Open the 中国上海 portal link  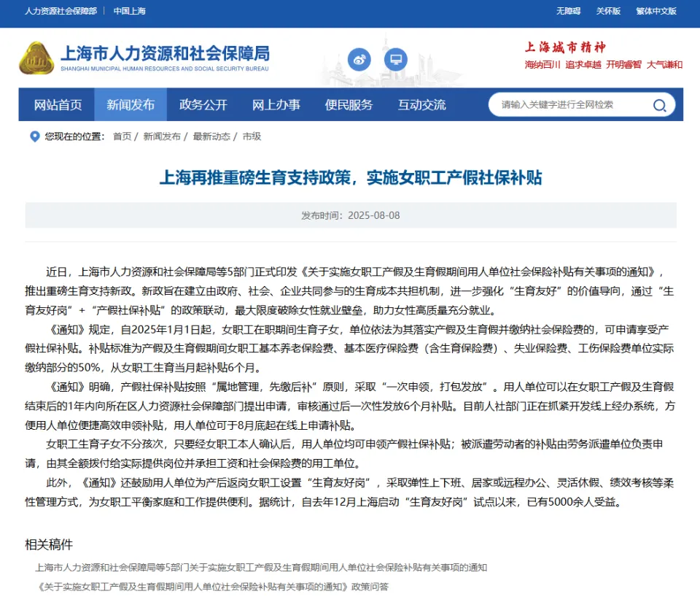point(128,12)
